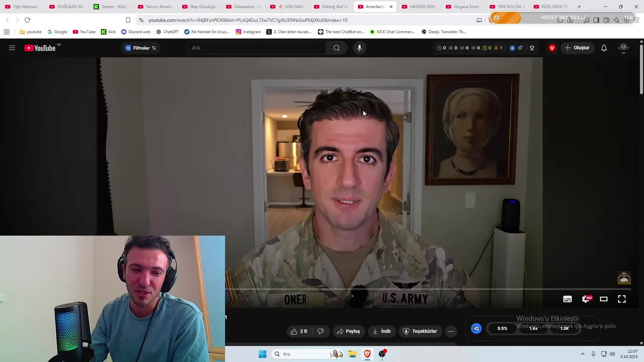Screen dimensions: 644x362
Task: Click page vertical scrollbar
Action: 641,69
